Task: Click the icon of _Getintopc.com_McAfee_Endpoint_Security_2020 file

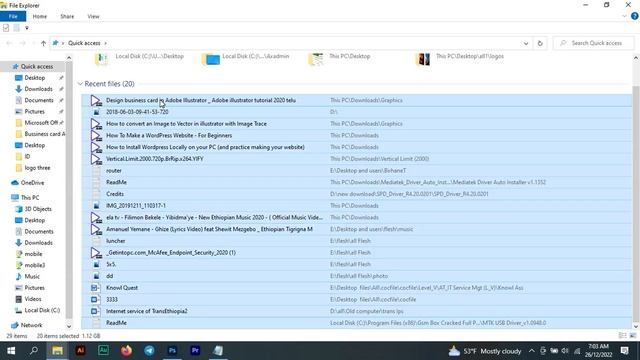Action: tap(96, 253)
